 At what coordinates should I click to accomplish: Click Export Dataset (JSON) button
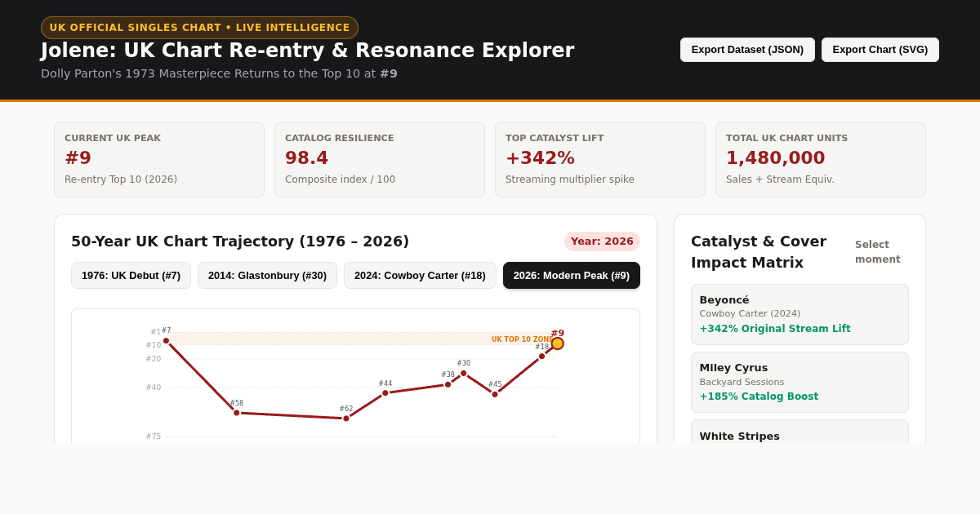pos(747,50)
